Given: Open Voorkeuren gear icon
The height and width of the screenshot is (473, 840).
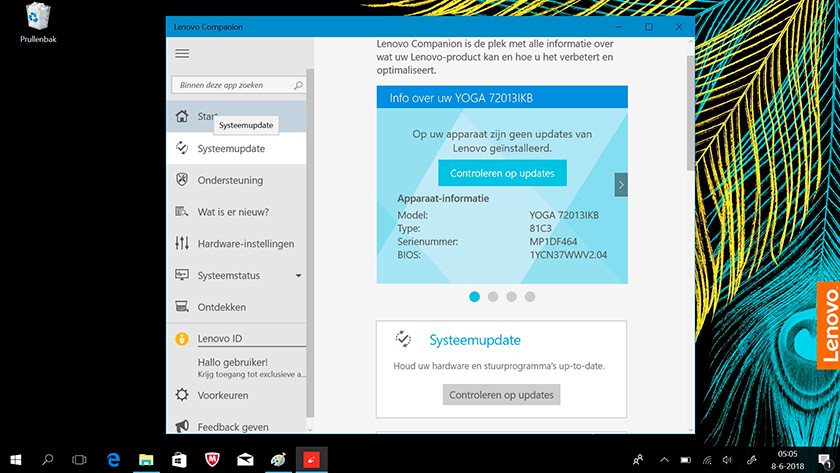Looking at the screenshot, I should coord(182,395).
